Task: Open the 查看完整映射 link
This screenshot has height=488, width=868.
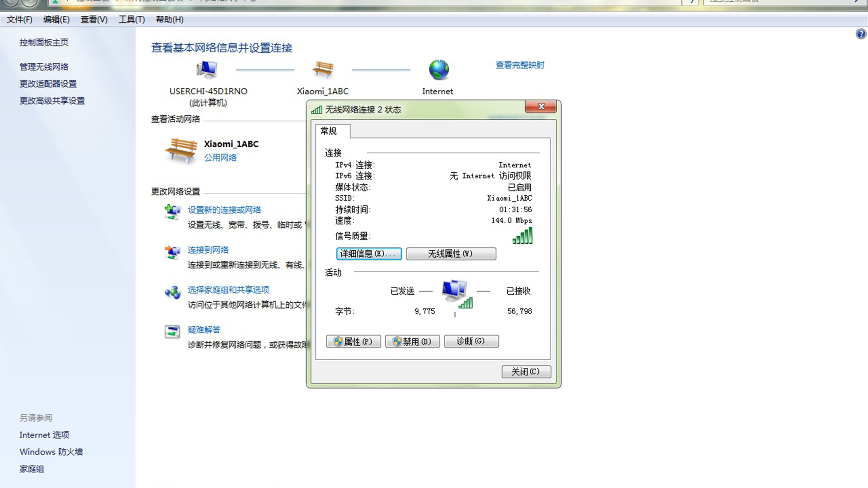Action: click(519, 65)
